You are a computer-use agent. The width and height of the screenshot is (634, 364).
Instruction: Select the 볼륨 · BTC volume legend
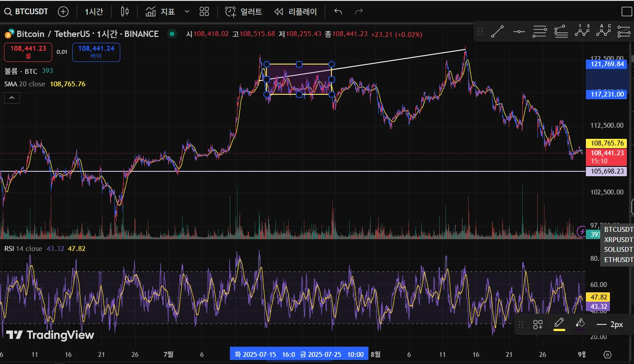point(21,71)
